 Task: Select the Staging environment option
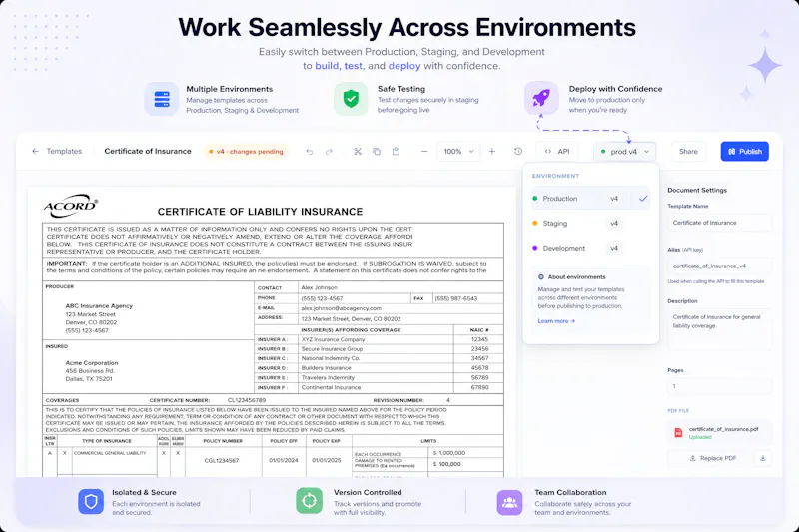pos(590,223)
